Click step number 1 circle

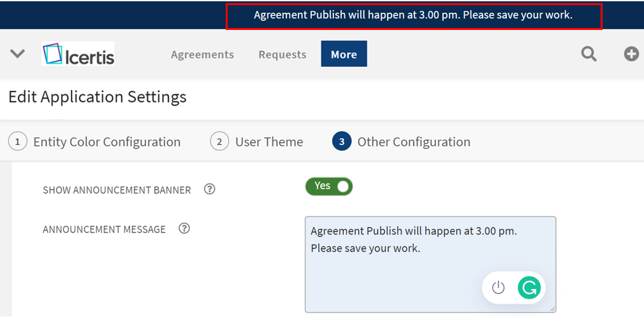click(x=18, y=142)
